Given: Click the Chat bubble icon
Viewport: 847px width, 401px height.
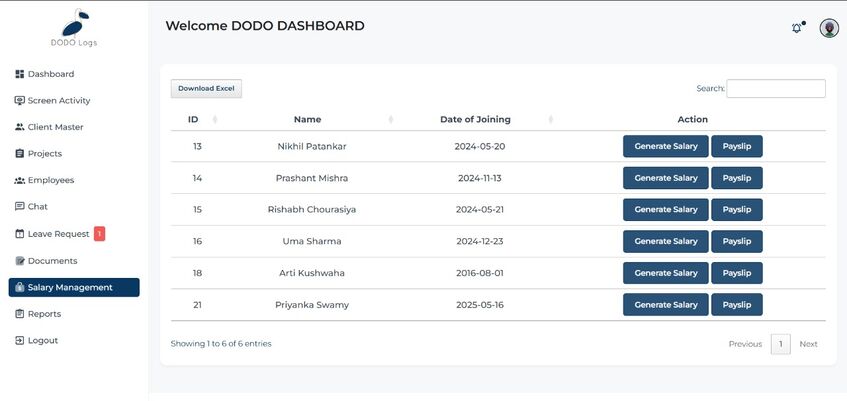Looking at the screenshot, I should [19, 207].
